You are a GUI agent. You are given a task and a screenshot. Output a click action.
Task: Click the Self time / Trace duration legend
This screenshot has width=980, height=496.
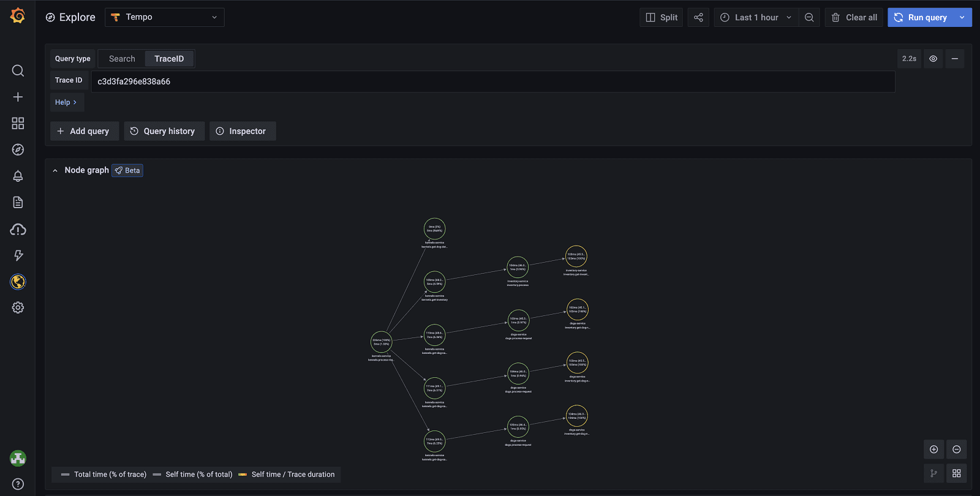287,475
